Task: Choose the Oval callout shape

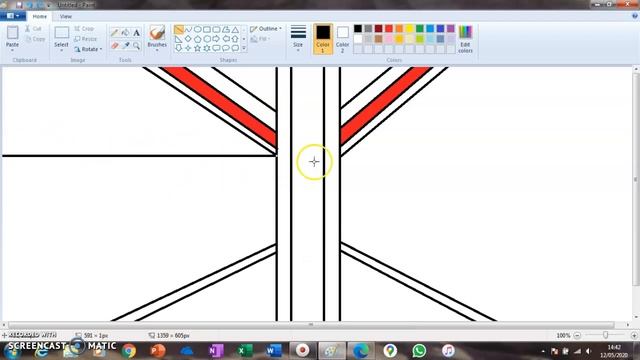Action: pyautogui.click(x=226, y=48)
